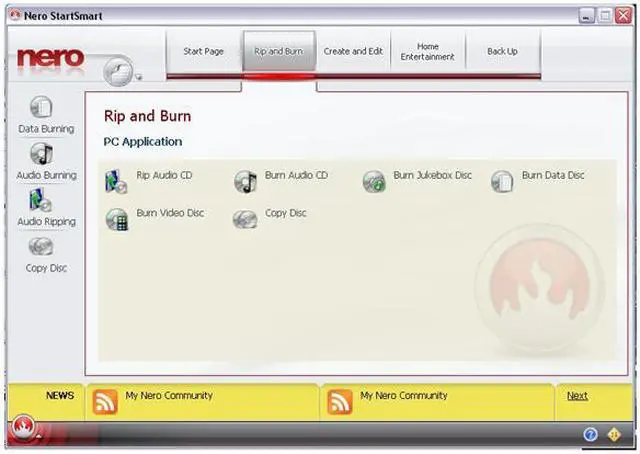Click the first My Nero Community news text
Image resolution: width=640 pixels, height=454 pixels.
pos(169,396)
